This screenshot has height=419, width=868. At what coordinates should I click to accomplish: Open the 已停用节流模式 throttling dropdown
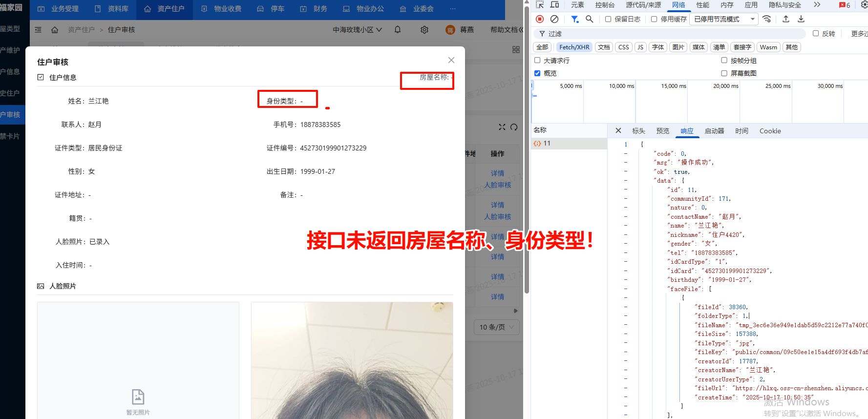tap(724, 19)
